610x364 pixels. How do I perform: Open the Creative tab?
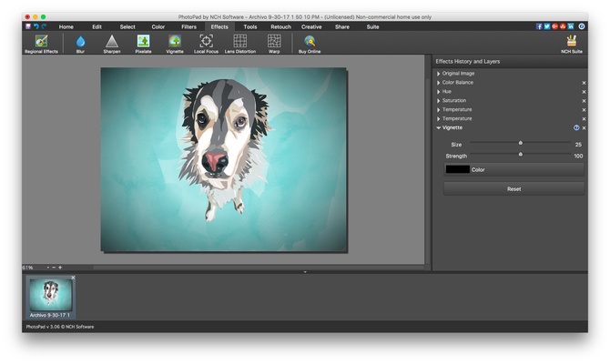click(311, 26)
